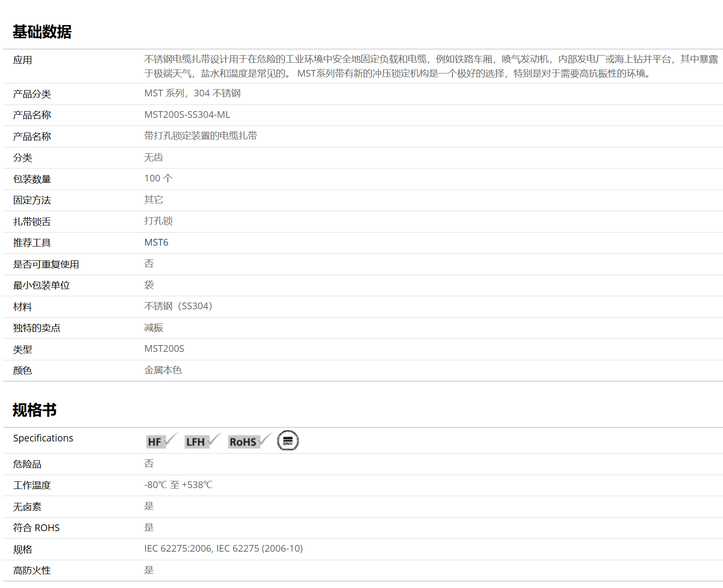Click the 不锈钢 (SS304) material value

178,306
